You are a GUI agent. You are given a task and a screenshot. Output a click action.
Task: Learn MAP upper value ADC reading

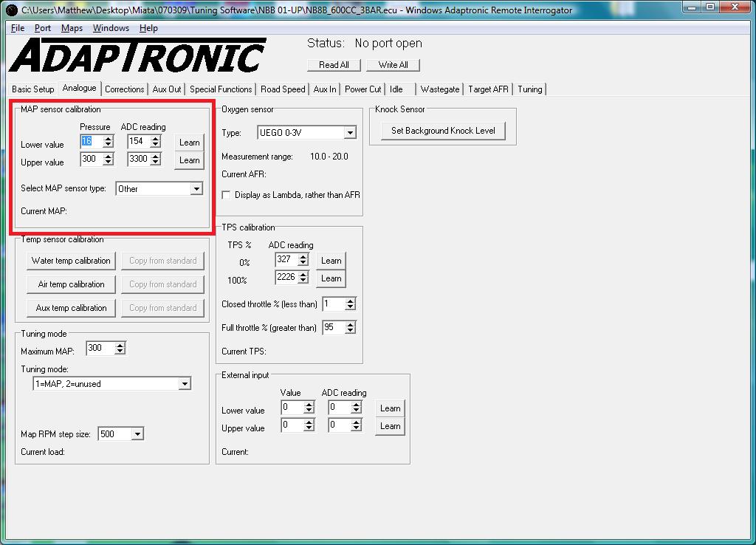(190, 160)
